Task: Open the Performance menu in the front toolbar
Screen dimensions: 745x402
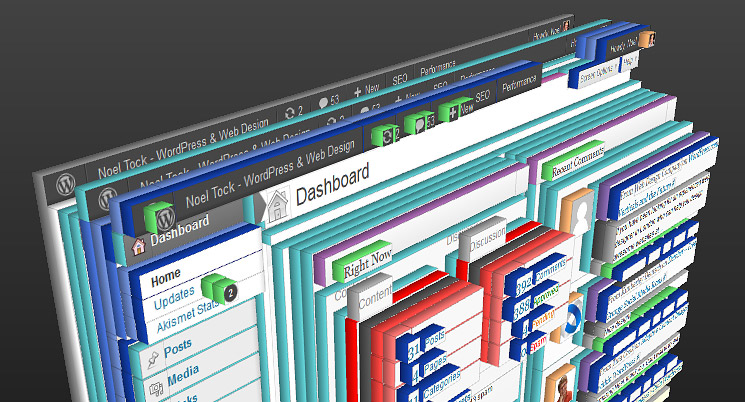Action: (x=519, y=84)
